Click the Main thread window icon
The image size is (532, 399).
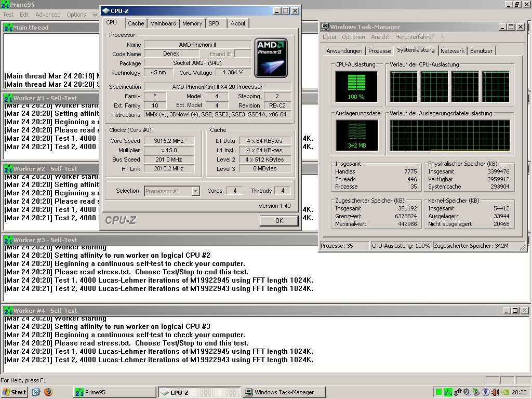click(8, 28)
